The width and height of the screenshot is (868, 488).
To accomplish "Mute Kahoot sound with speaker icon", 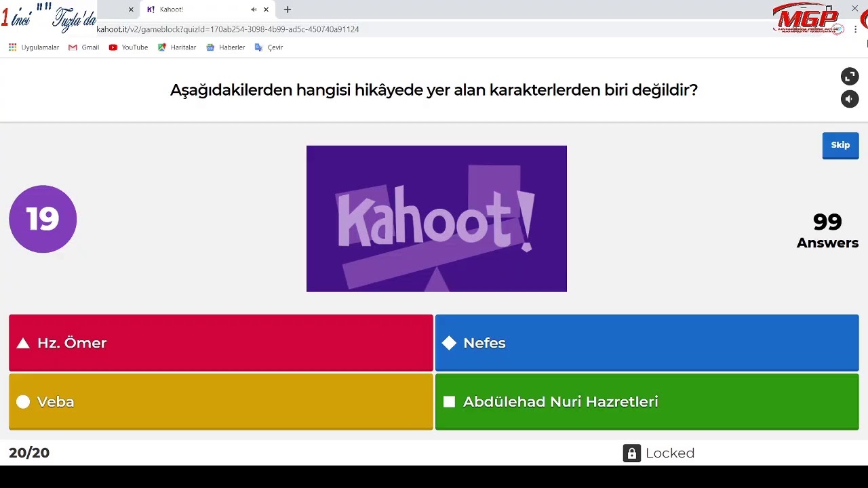I will [x=850, y=99].
